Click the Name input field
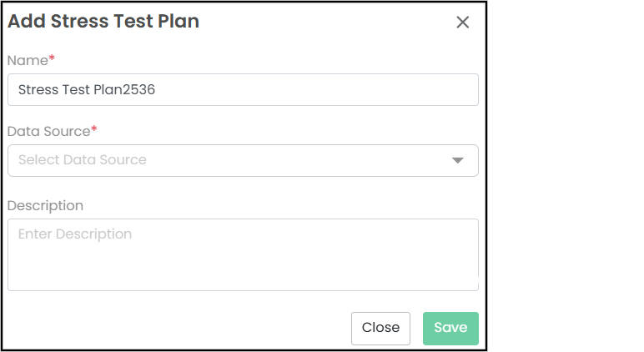 242,90
